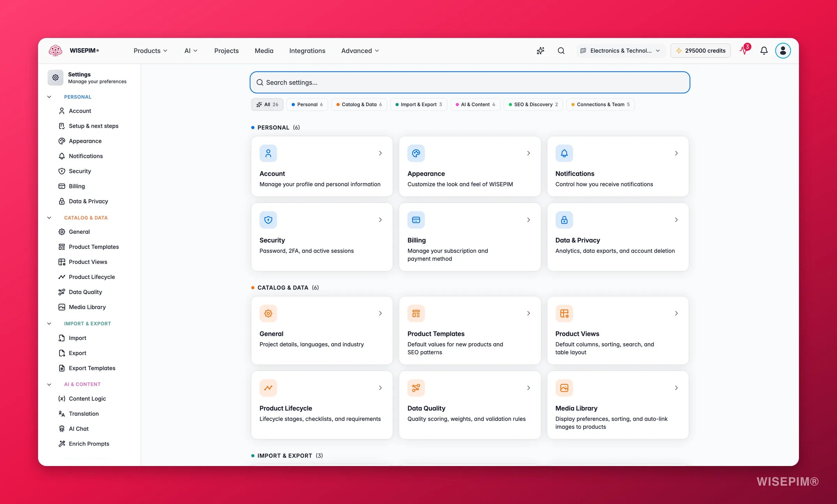Collapse the PERSONAL sidebar section chevron

pyautogui.click(x=49, y=97)
